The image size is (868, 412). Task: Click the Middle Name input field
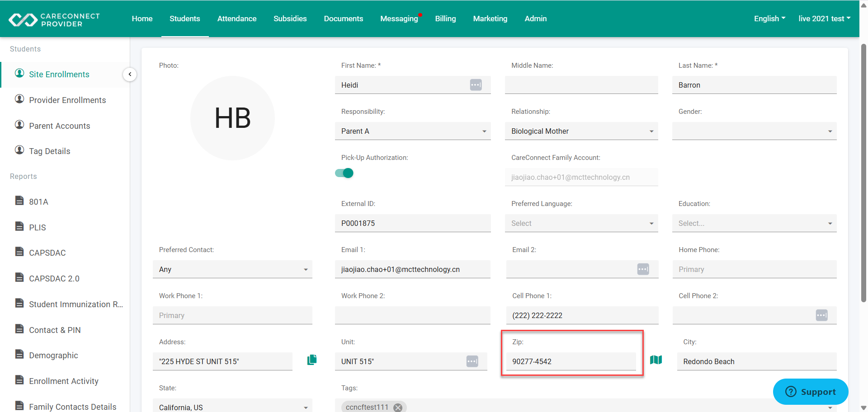[x=581, y=85]
